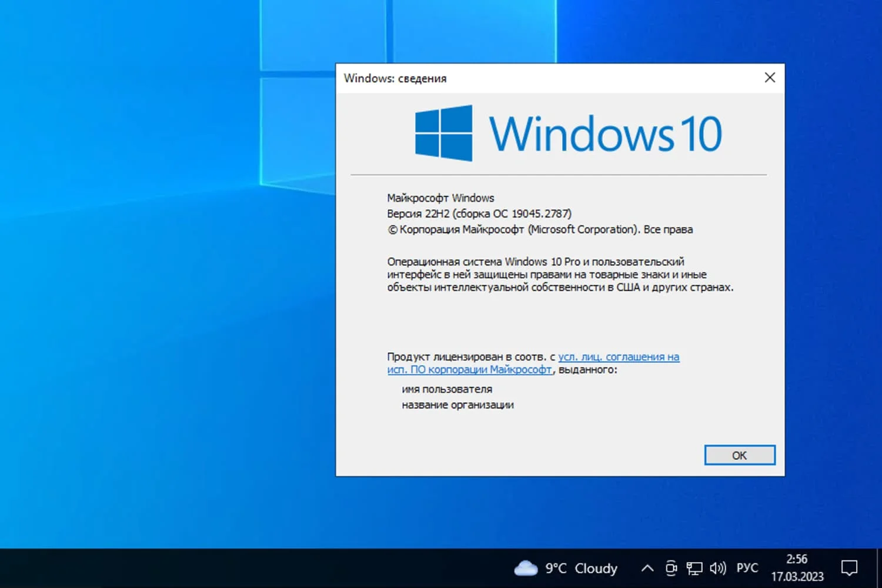Click the Windows 10 logo in the dialog
882x588 pixels.
click(568, 133)
